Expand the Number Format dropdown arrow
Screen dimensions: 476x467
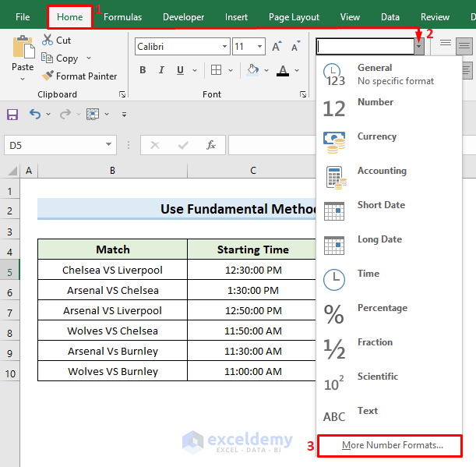pos(418,47)
